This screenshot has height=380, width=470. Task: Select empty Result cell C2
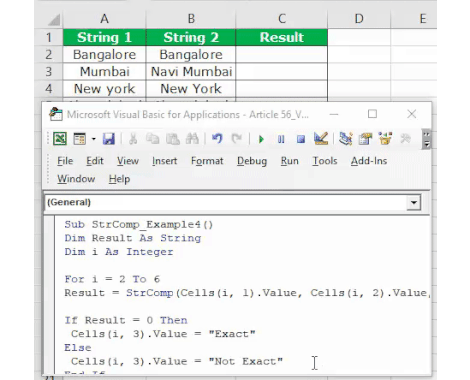[282, 54]
